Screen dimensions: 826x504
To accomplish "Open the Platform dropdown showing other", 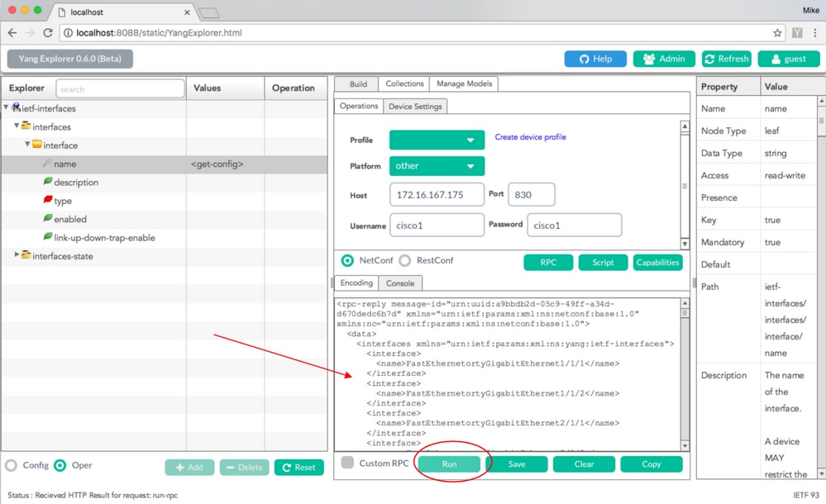I will (437, 166).
